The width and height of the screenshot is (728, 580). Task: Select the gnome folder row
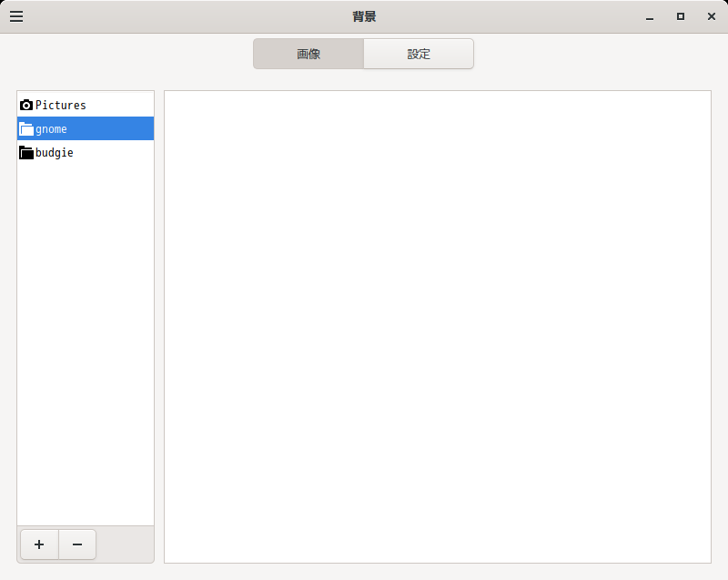(x=86, y=128)
